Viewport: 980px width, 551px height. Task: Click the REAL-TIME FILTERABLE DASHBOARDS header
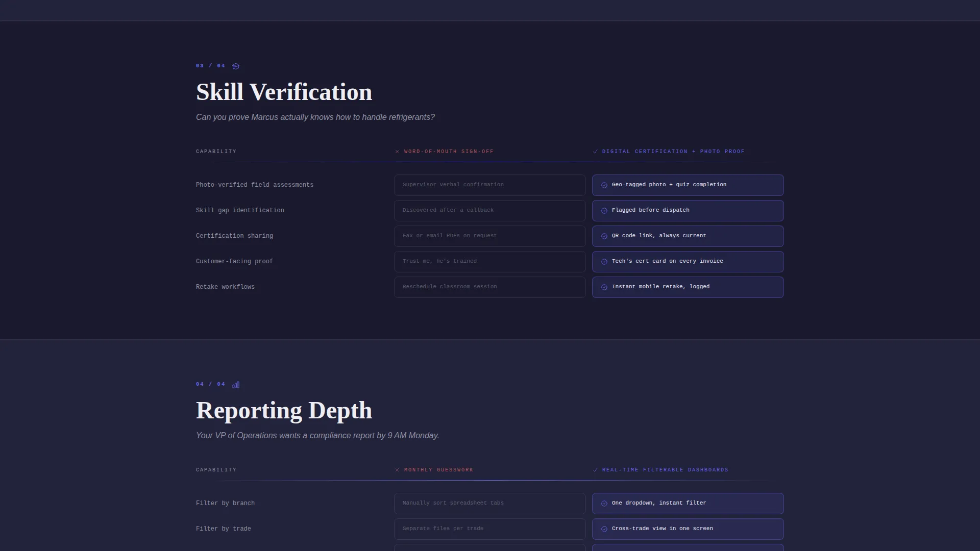click(x=665, y=470)
